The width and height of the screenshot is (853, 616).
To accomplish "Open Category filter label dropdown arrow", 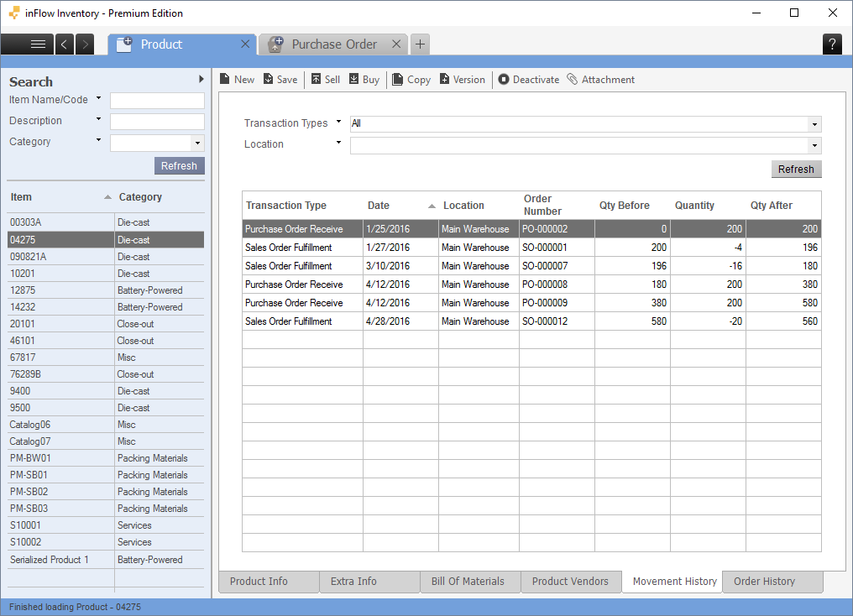I will [x=98, y=139].
